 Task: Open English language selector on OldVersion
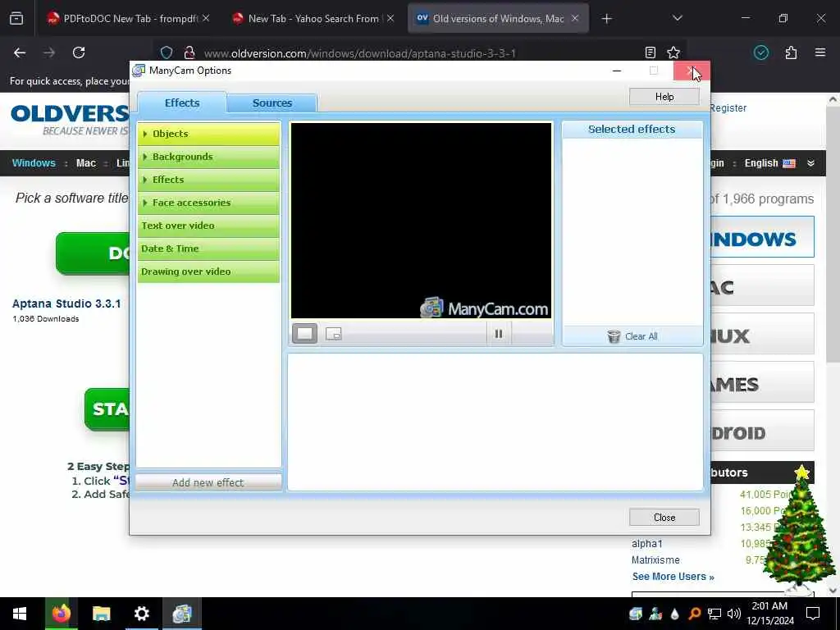click(x=769, y=163)
